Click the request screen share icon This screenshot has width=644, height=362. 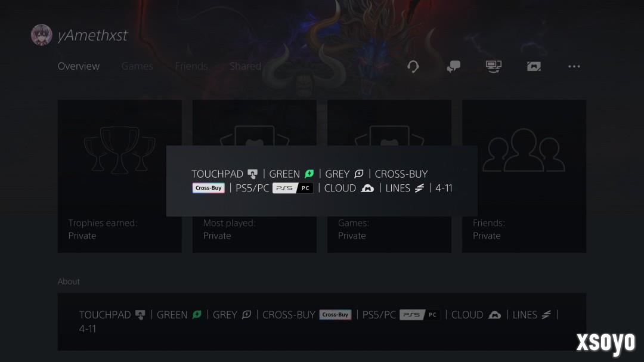(x=534, y=66)
